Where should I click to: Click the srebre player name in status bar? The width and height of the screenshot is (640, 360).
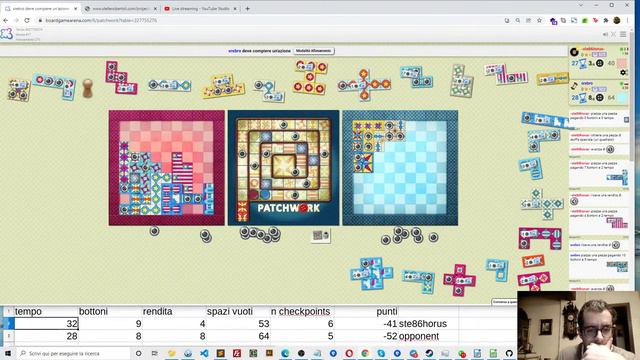coord(234,51)
